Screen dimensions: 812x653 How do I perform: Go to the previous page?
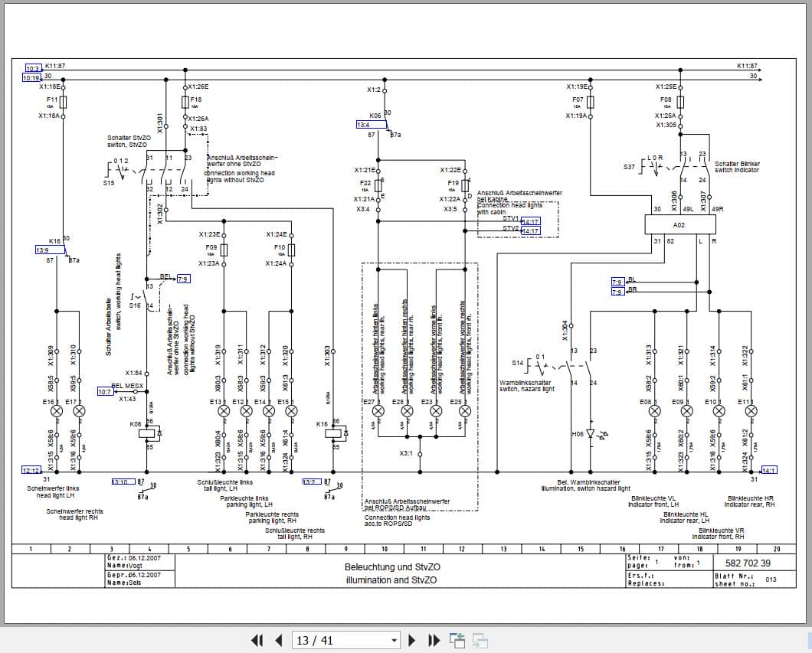279,641
